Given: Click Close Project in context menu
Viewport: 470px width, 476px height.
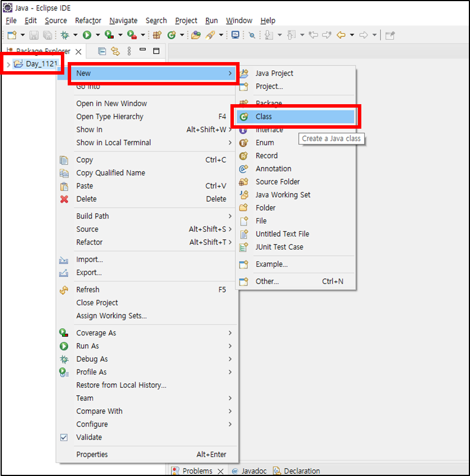Looking at the screenshot, I should (x=147, y=303).
